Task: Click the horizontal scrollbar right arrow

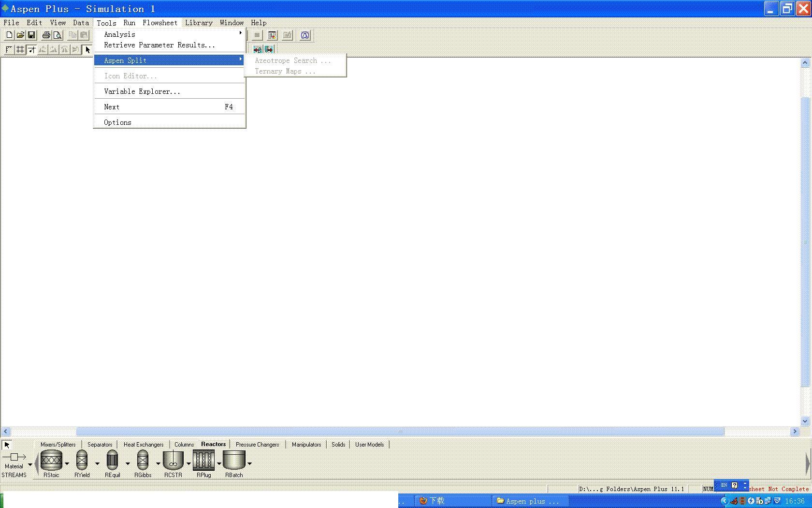Action: (x=795, y=432)
